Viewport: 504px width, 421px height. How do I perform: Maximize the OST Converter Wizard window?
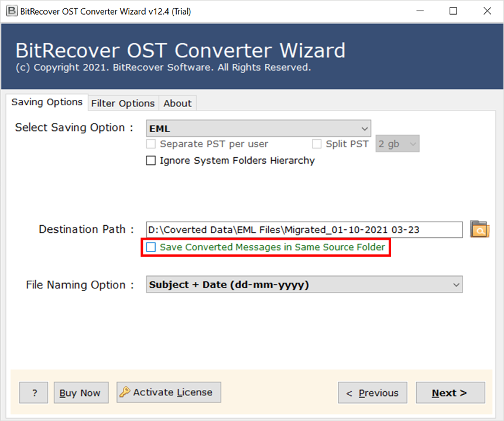[x=453, y=11]
